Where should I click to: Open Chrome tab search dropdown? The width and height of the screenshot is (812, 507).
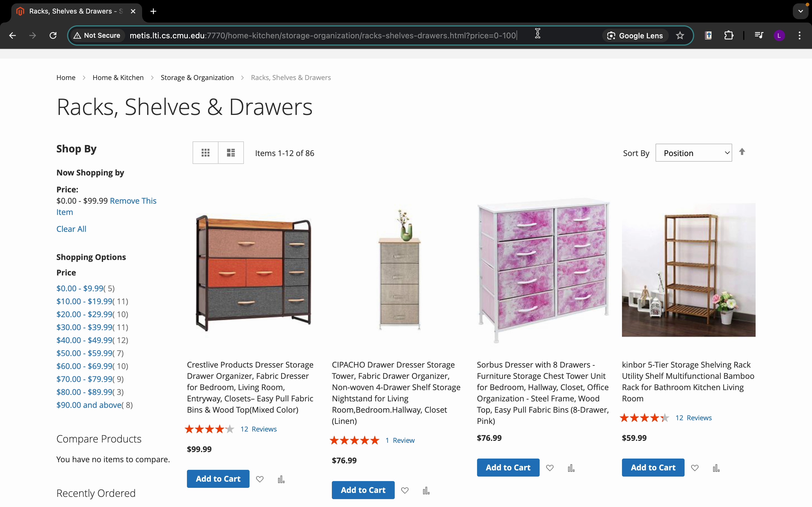pos(800,11)
